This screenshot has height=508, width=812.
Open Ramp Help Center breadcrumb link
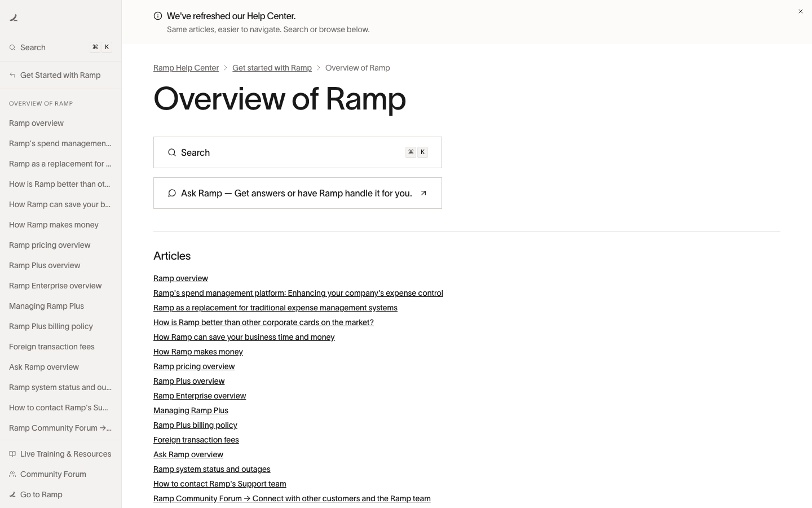tap(186, 68)
